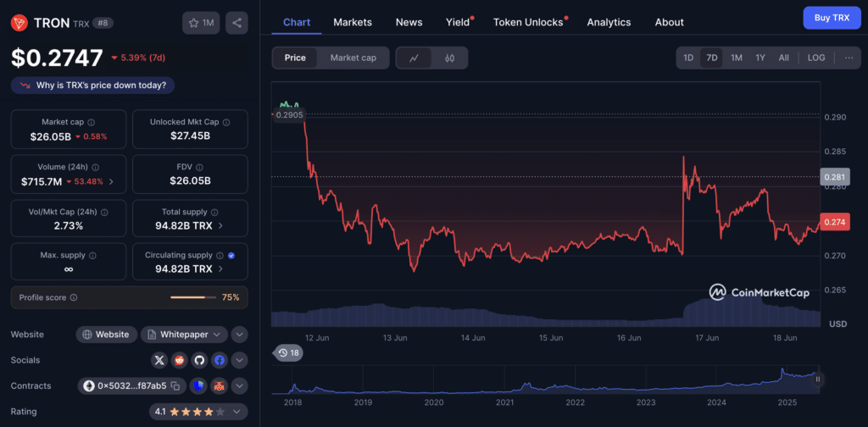Click the blue shield wallet icon

tap(199, 386)
